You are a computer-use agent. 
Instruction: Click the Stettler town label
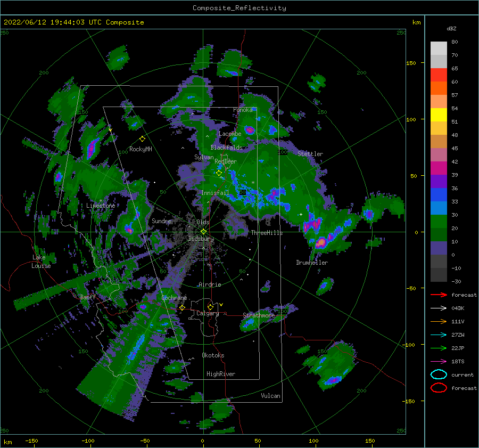pos(310,154)
